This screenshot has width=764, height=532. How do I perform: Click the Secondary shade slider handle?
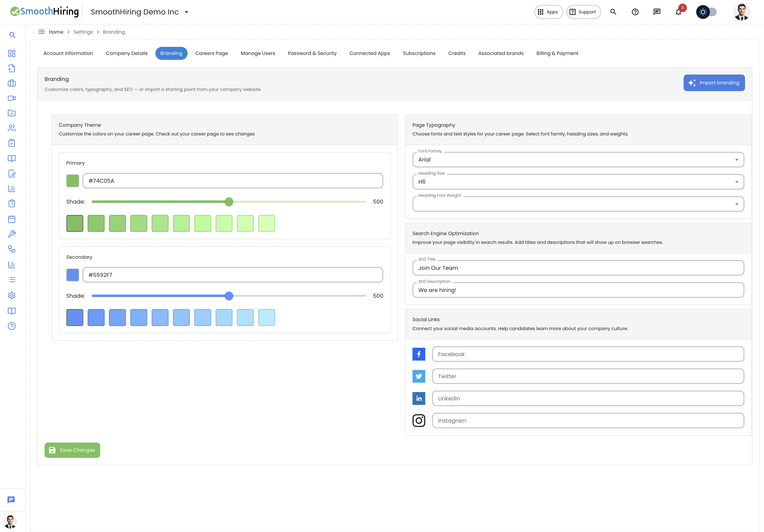pos(229,296)
